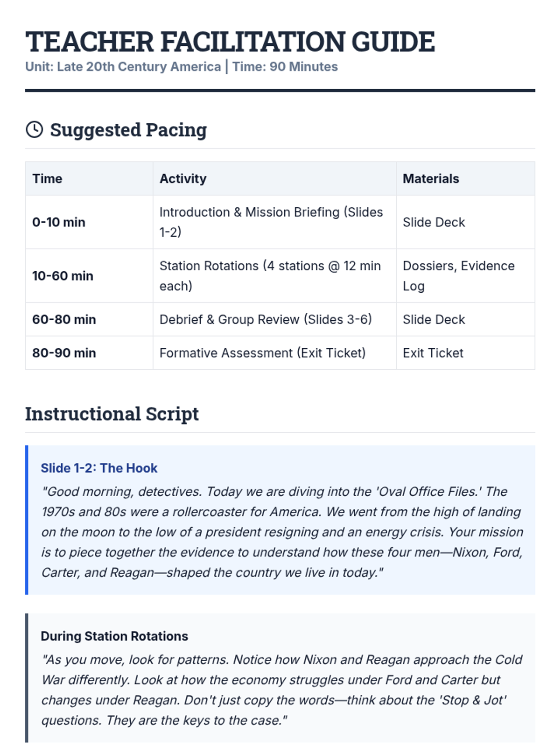Click the Activity column header
This screenshot has height=747, width=560.
click(182, 179)
